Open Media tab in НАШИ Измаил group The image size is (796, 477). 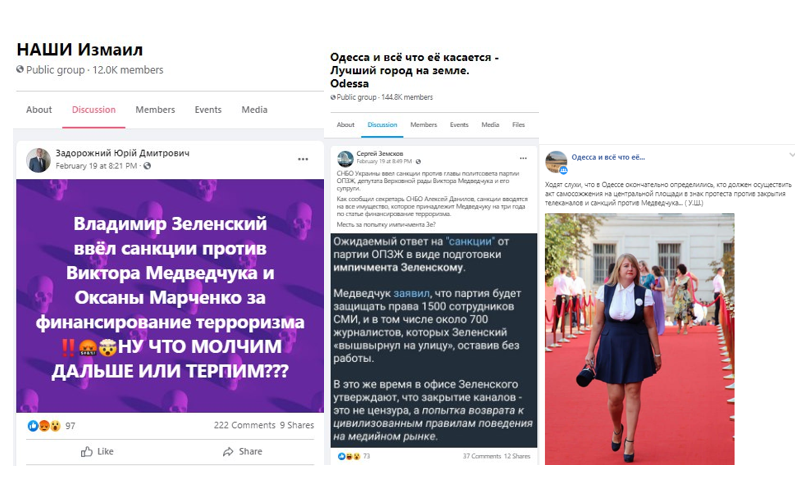pos(254,110)
